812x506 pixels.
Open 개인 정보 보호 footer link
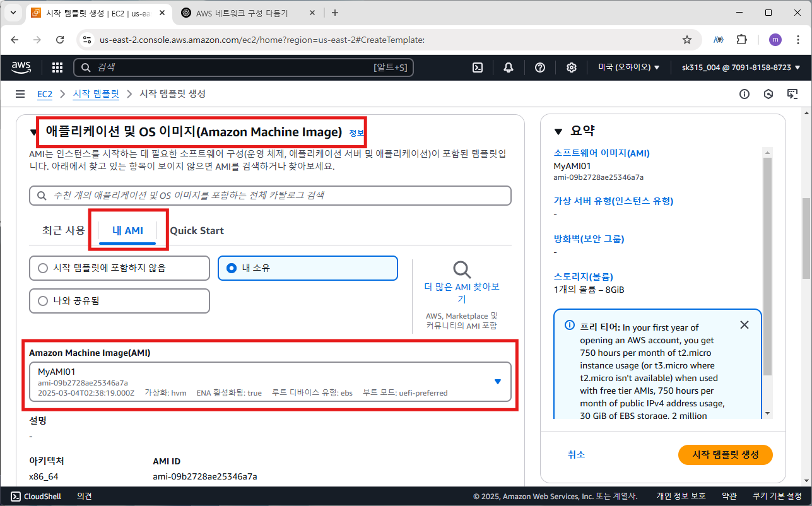pyautogui.click(x=681, y=497)
